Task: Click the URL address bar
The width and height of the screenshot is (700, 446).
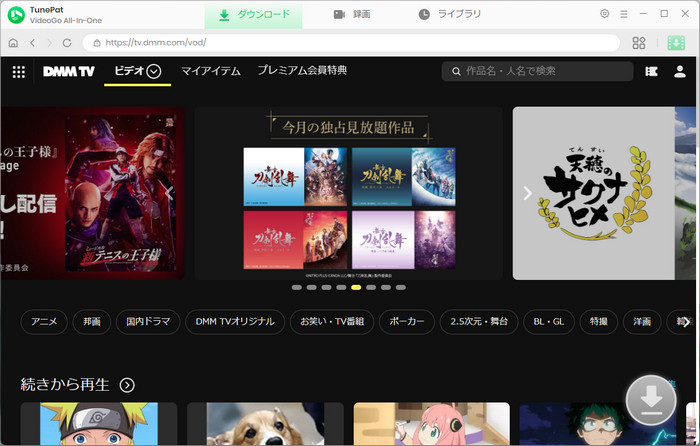Action: 351,43
